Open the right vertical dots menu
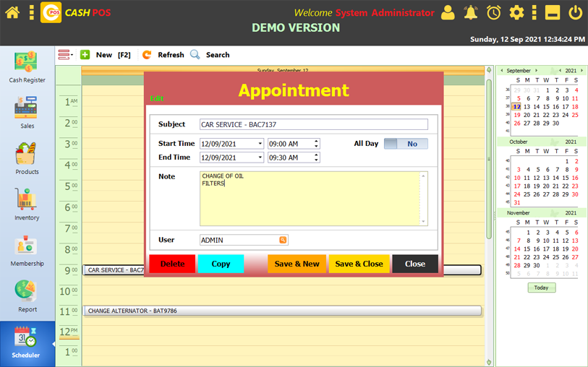The height and width of the screenshot is (367, 588). point(534,12)
